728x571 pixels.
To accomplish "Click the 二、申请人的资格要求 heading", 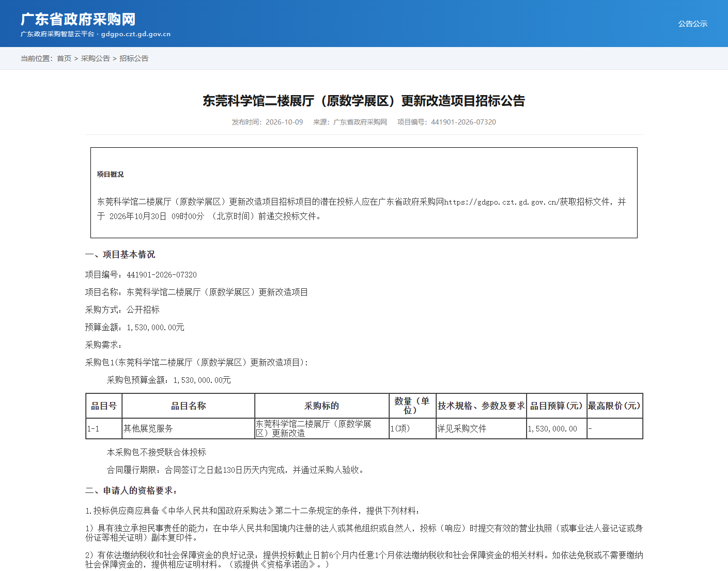I will 131,490.
